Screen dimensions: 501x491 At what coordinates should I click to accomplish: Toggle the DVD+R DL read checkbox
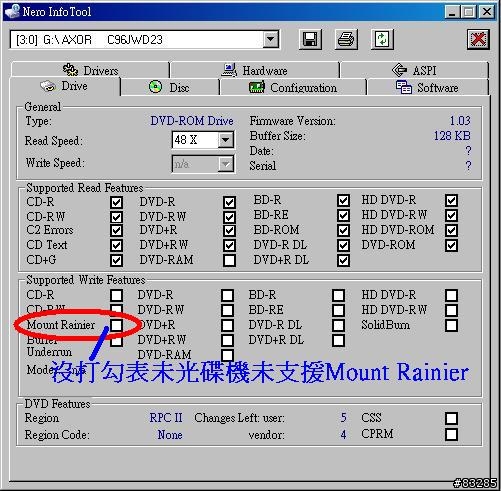tap(343, 260)
